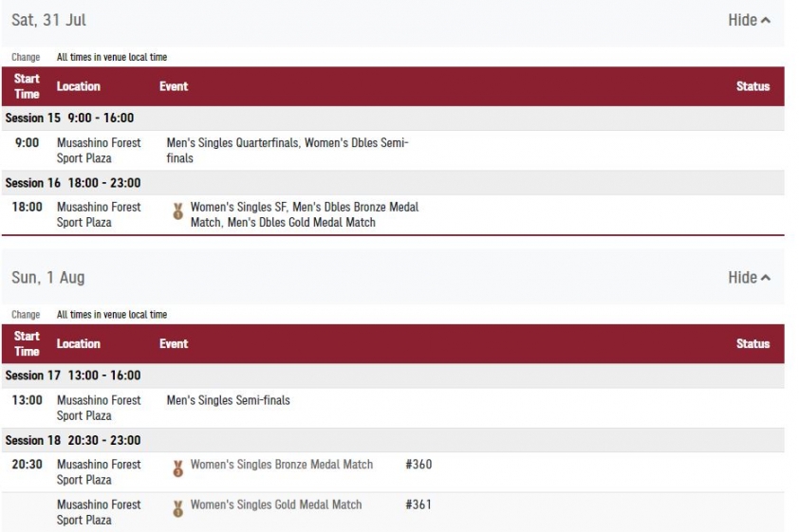Open Men's Singles Quarterfinals event

tap(288, 150)
